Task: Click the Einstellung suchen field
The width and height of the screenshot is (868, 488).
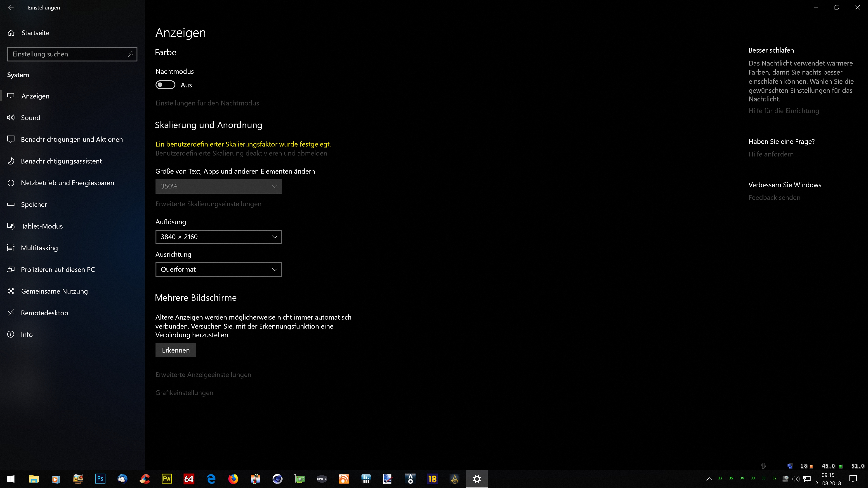Action: [67, 54]
